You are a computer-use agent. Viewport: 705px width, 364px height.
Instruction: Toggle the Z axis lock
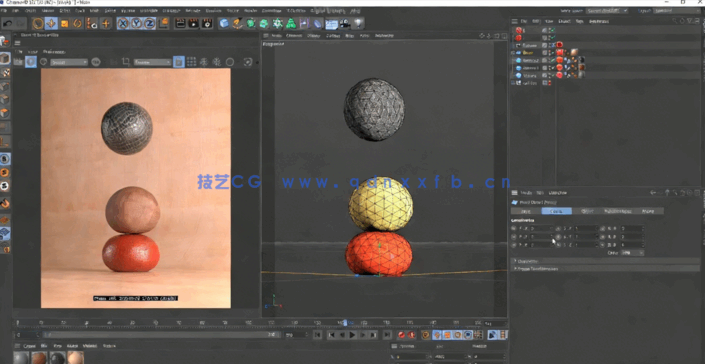(149, 23)
